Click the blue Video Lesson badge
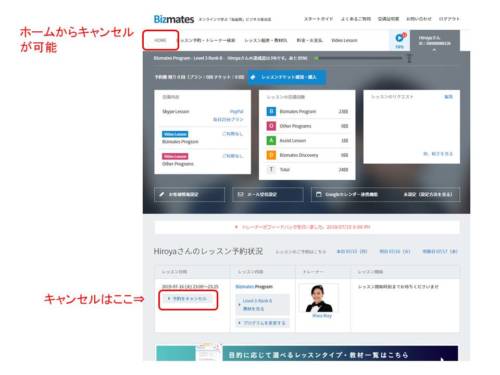The width and height of the screenshot is (500, 375). coord(175,134)
